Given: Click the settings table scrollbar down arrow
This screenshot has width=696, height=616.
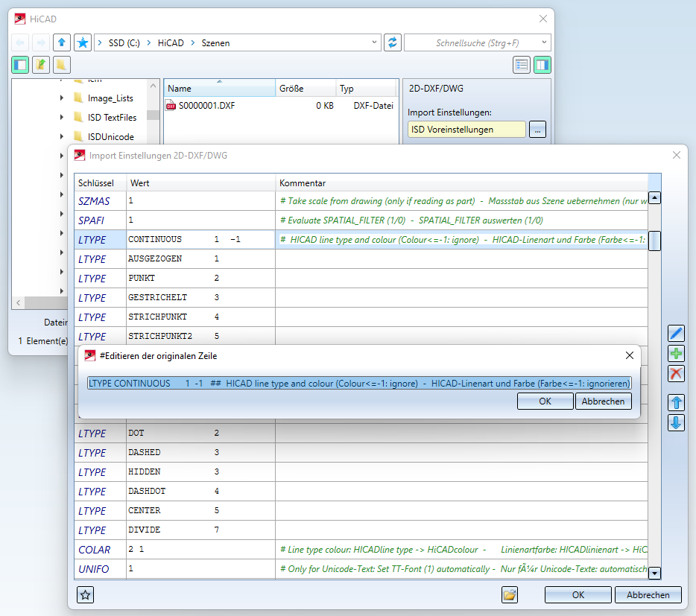Looking at the screenshot, I should [x=655, y=573].
